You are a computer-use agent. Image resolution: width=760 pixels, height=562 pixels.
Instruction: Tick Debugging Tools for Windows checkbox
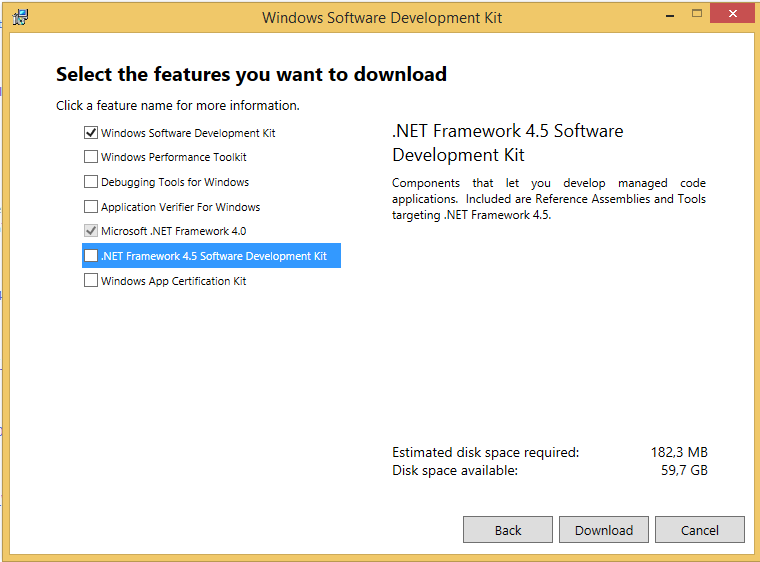click(x=91, y=181)
